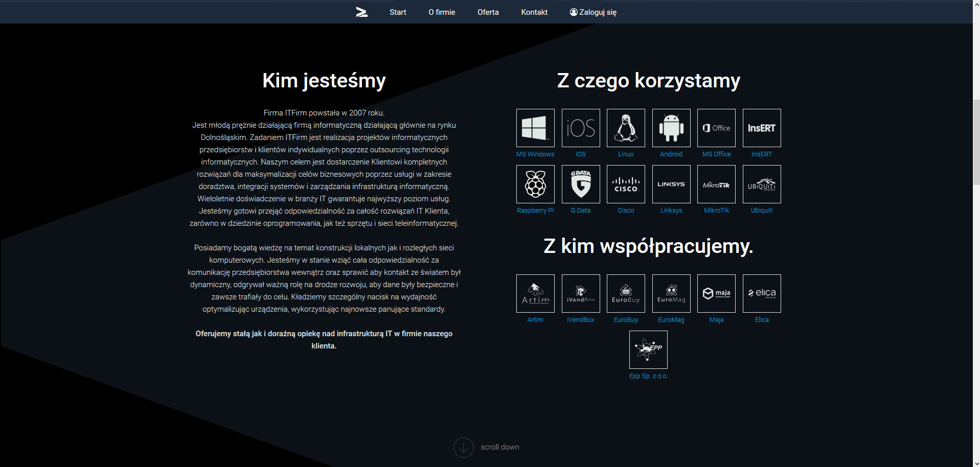Open the Artim text link
The width and height of the screenshot is (980, 467).
point(535,319)
